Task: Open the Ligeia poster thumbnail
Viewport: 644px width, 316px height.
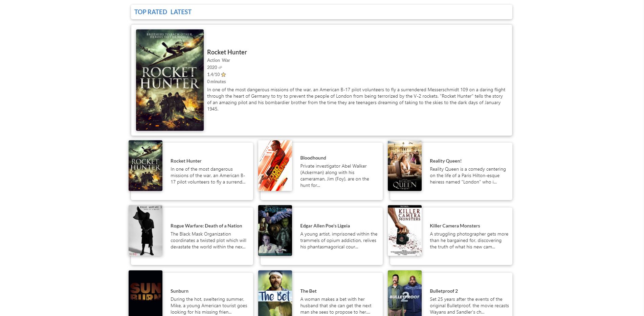Action: pos(275,230)
